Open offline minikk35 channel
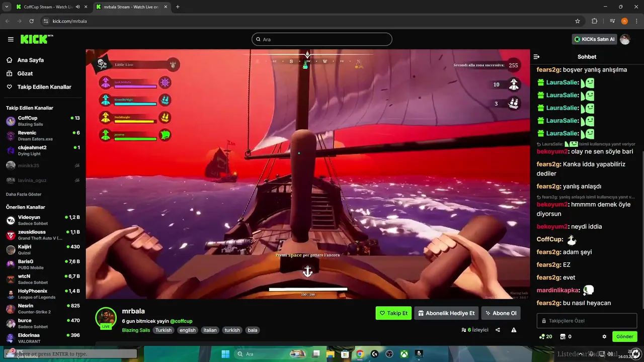 (x=43, y=165)
